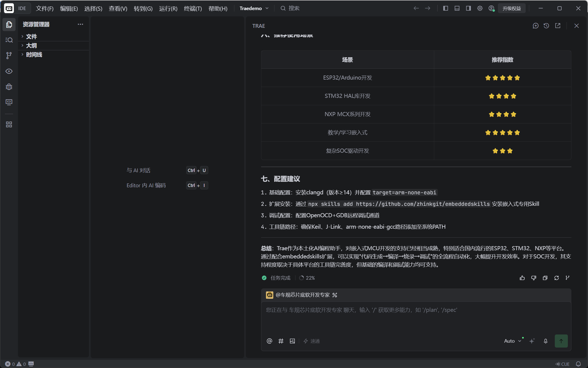Viewport: 588px width, 368px height.
Task: Open the 编辑(E) menu
Action: click(69, 8)
